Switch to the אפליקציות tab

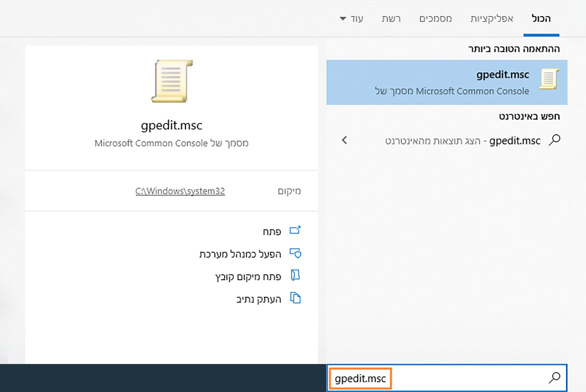(492, 18)
